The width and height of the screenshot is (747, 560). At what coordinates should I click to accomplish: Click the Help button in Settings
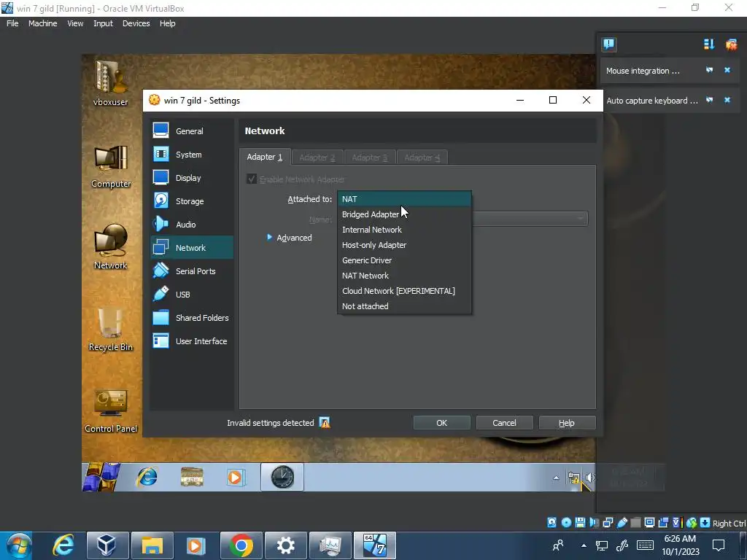tap(567, 422)
